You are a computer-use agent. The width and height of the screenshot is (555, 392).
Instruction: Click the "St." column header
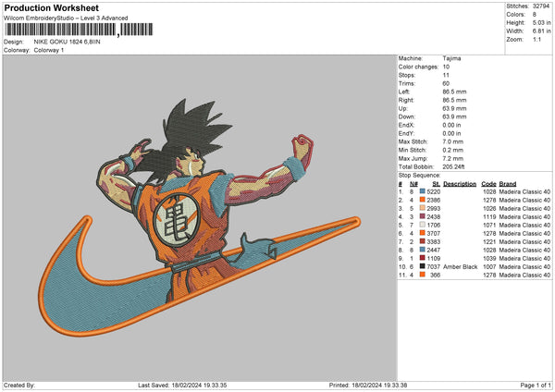(436, 184)
